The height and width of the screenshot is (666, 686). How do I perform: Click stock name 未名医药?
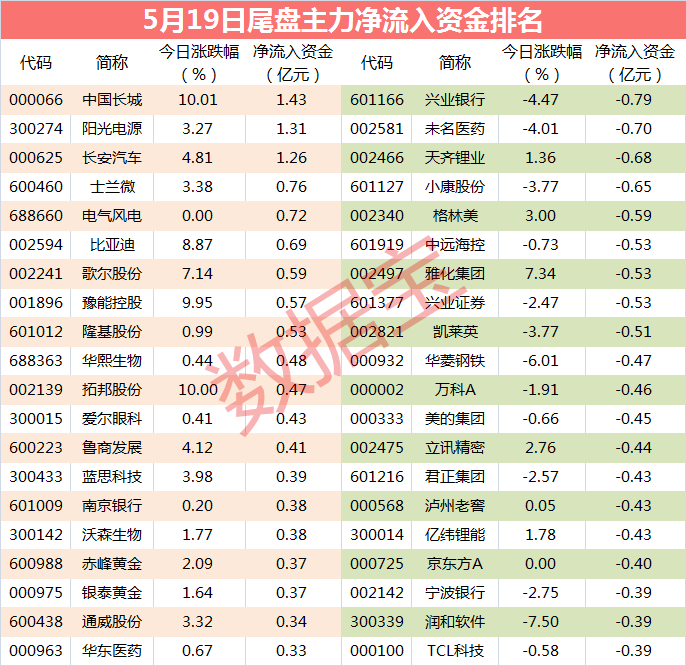pyautogui.click(x=455, y=129)
